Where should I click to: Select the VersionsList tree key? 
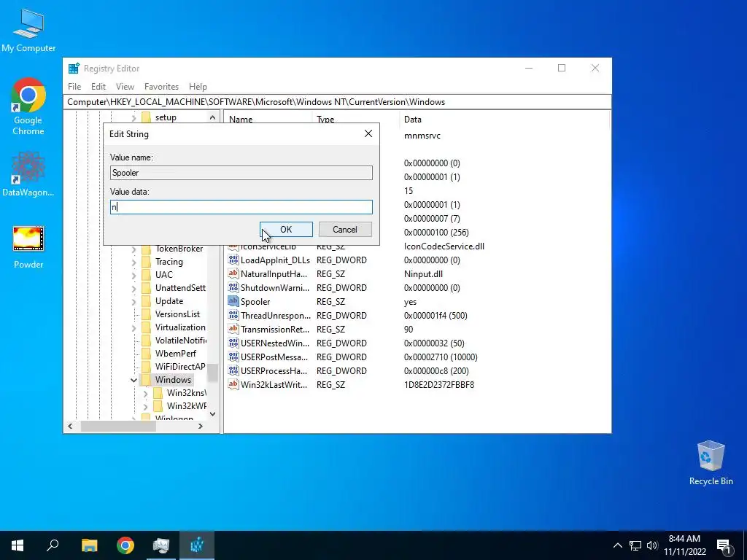(178, 314)
